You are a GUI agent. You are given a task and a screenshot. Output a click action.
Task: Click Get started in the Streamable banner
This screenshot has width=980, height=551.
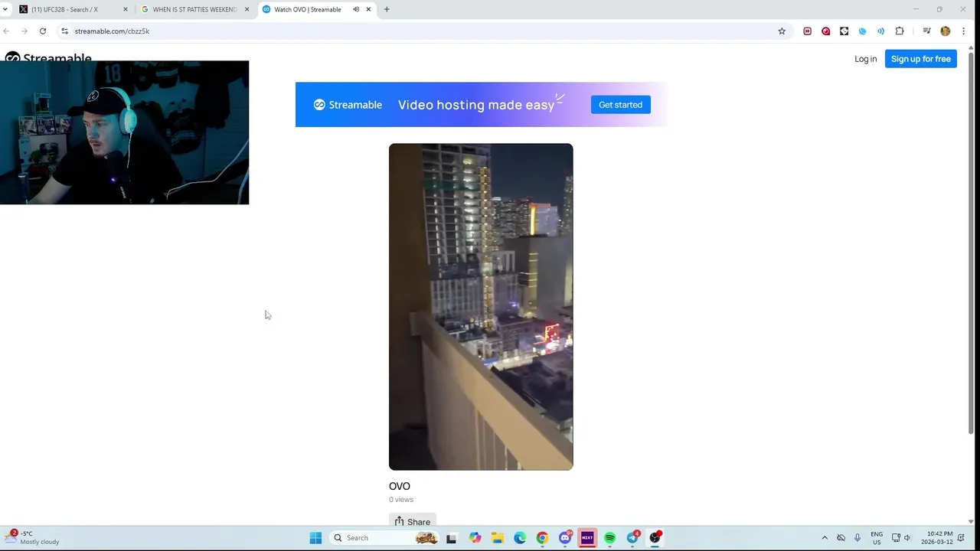point(620,105)
